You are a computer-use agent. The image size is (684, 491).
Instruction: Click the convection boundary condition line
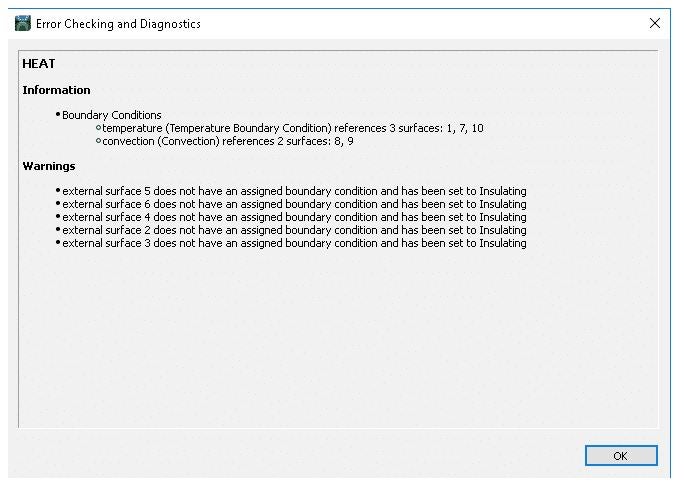(x=228, y=141)
